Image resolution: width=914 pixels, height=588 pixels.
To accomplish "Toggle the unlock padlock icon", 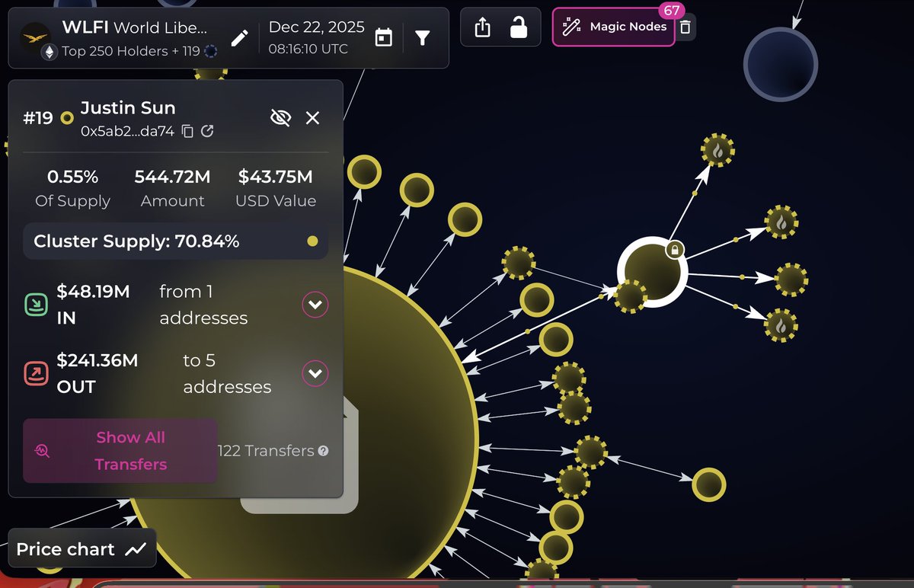I will [519, 27].
